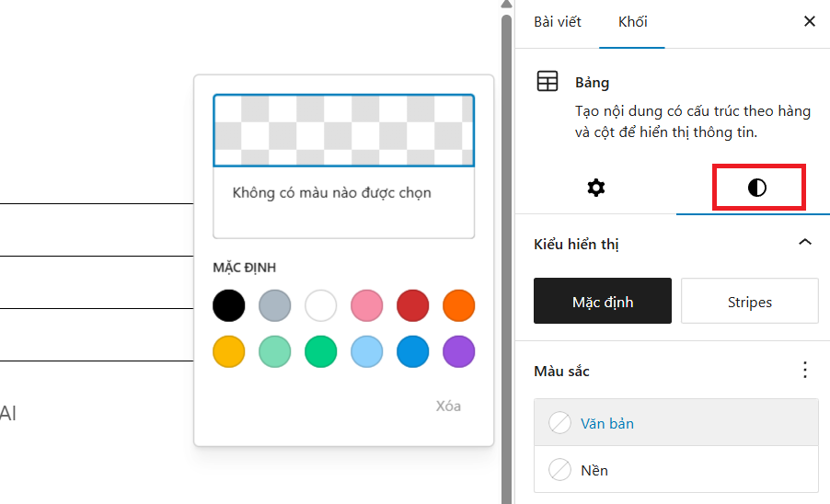Switch to the Bài viết tab
Image resolution: width=830 pixels, height=504 pixels.
tap(558, 22)
